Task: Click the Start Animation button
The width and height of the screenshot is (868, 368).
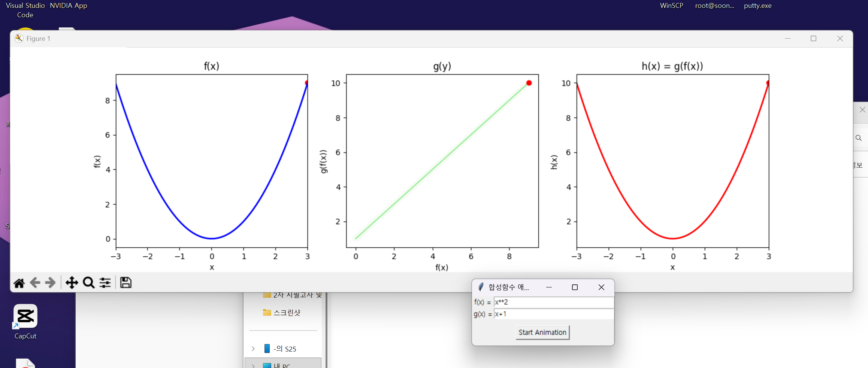Action: pos(542,332)
